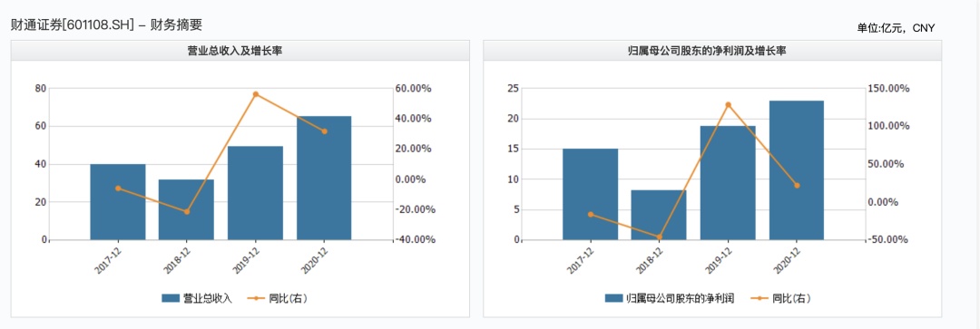The image size is (980, 329).
Task: Click the 2019-12 net profit bar
Action: pyautogui.click(x=728, y=183)
